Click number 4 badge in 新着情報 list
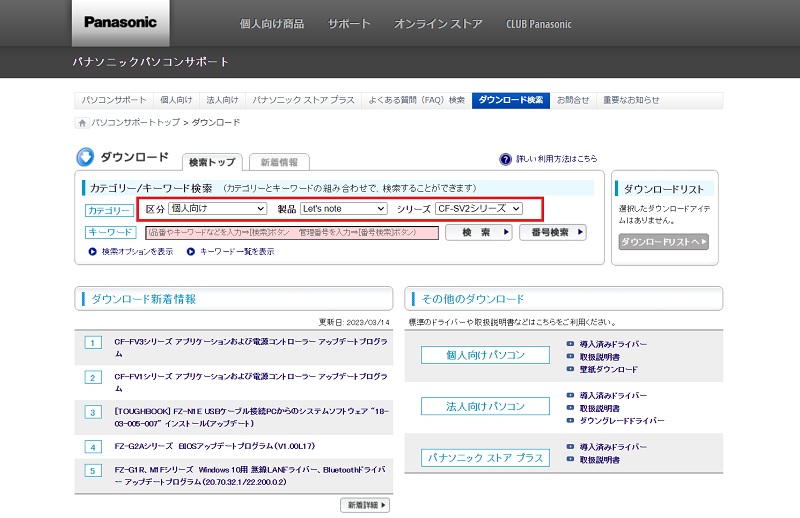The image size is (800, 518). (x=93, y=447)
